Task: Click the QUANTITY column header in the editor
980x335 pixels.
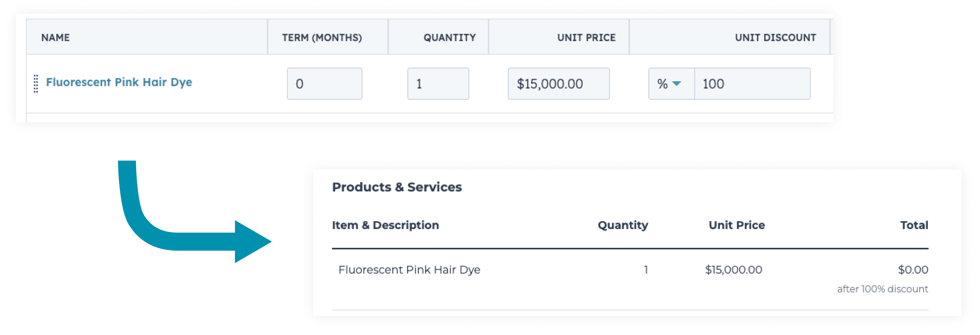Action: [449, 38]
